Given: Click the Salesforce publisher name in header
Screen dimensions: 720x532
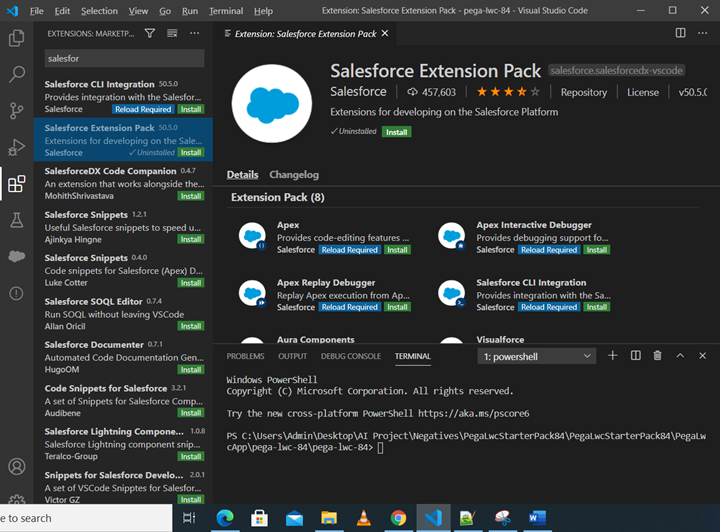Looking at the screenshot, I should click(x=358, y=92).
